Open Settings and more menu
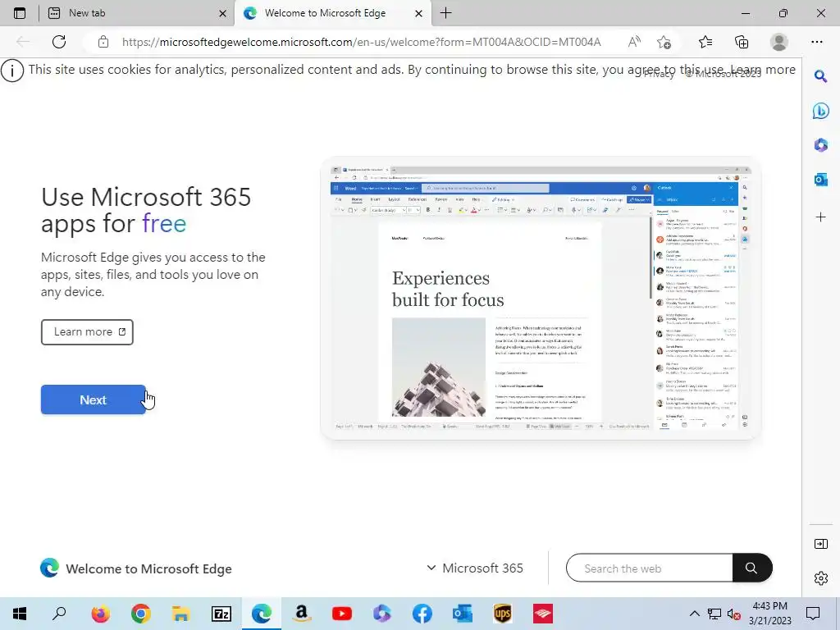 click(816, 42)
